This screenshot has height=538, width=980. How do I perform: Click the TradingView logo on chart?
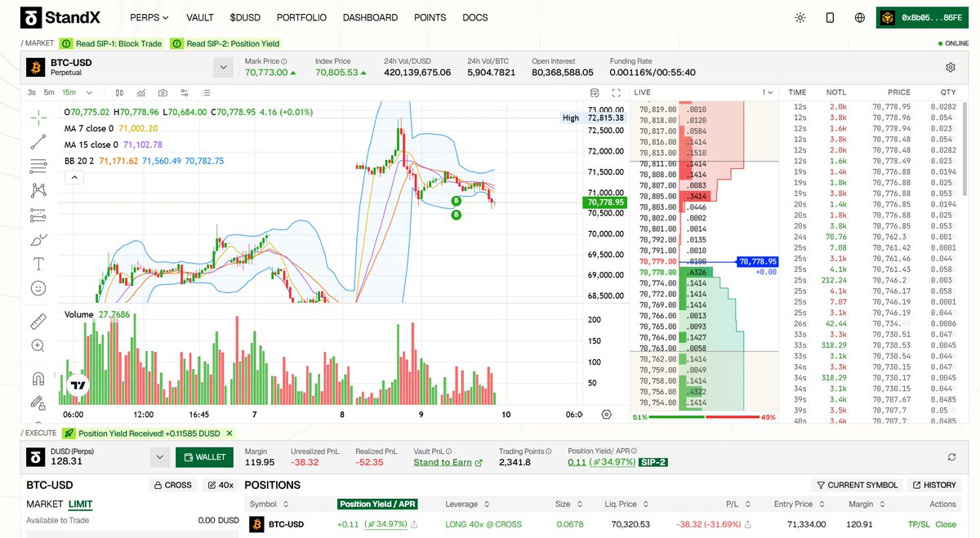[x=78, y=385]
